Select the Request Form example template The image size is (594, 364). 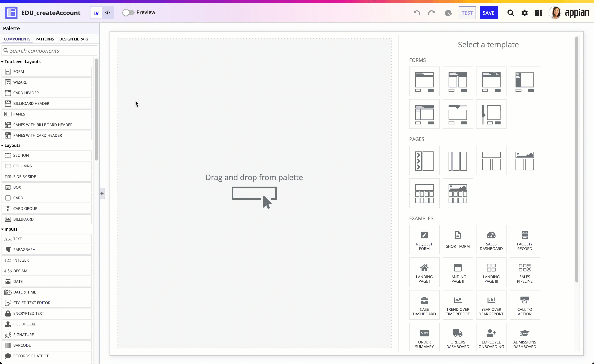(x=424, y=239)
